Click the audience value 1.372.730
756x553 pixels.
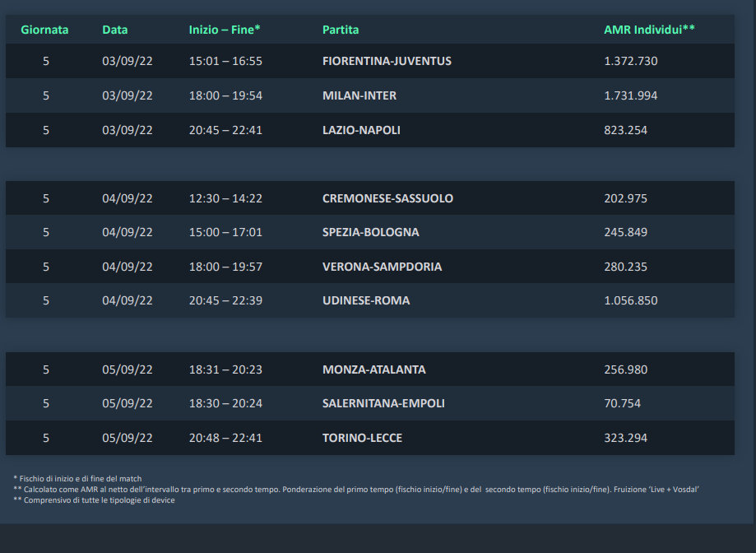point(631,61)
